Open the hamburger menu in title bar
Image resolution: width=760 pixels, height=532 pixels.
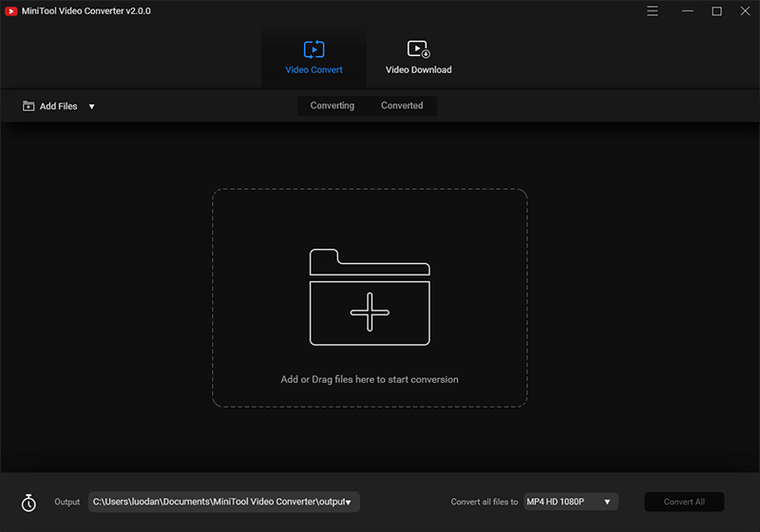click(653, 10)
